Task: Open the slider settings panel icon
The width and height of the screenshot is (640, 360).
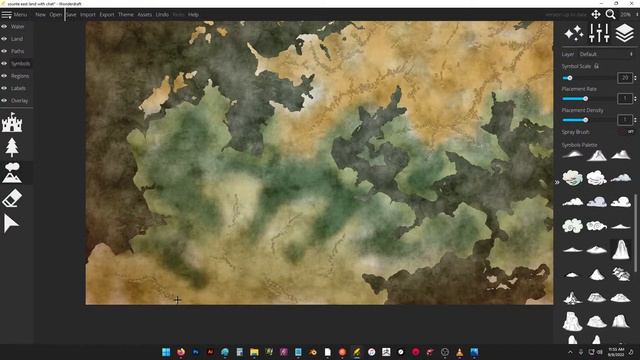Action: [599, 33]
